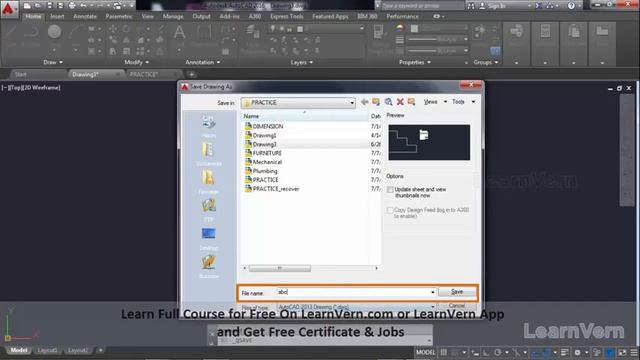Click the drawing preview thumbnail
This screenshot has width=640, height=360.
point(429,142)
